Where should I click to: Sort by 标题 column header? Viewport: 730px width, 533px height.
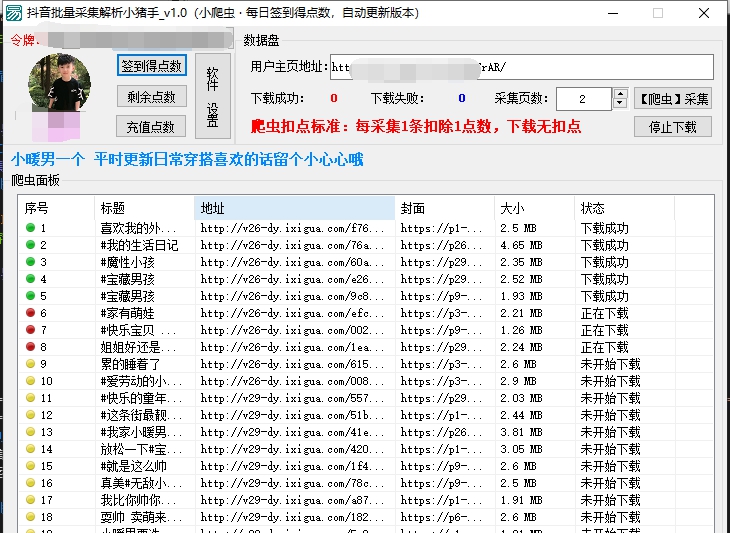point(144,208)
